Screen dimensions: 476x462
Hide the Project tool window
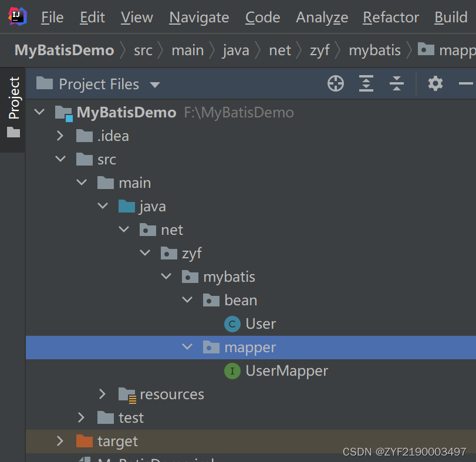click(x=465, y=83)
